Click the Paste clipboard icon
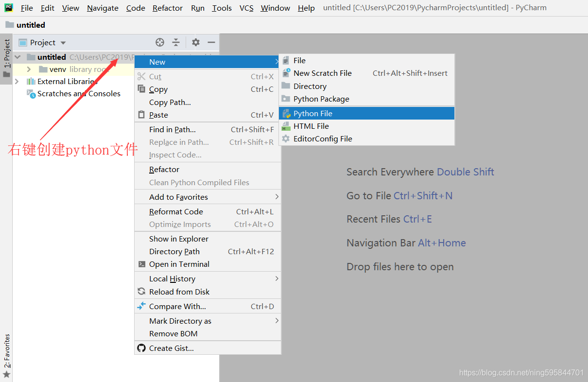588x382 pixels. coord(141,115)
